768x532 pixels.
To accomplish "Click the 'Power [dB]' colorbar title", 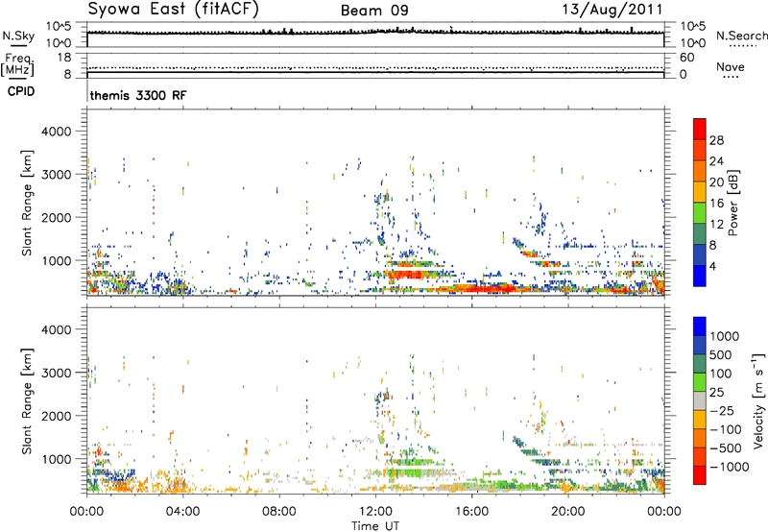I will 732,203.
